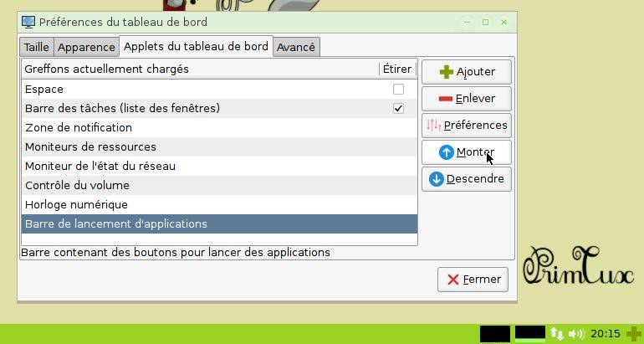
Task: Switch to the Apparence tab
Action: (86, 47)
